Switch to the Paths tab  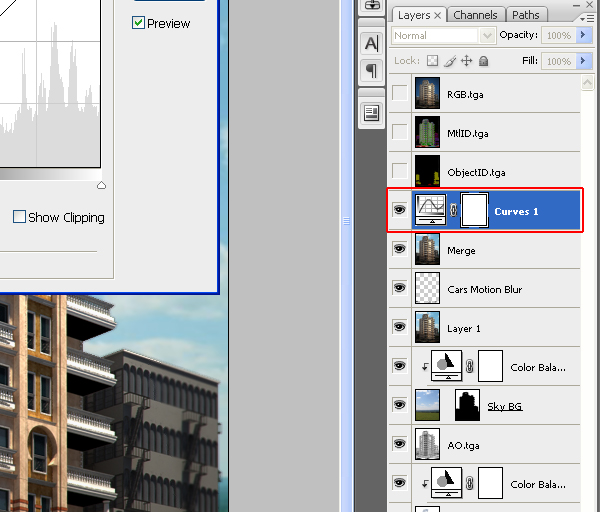525,15
